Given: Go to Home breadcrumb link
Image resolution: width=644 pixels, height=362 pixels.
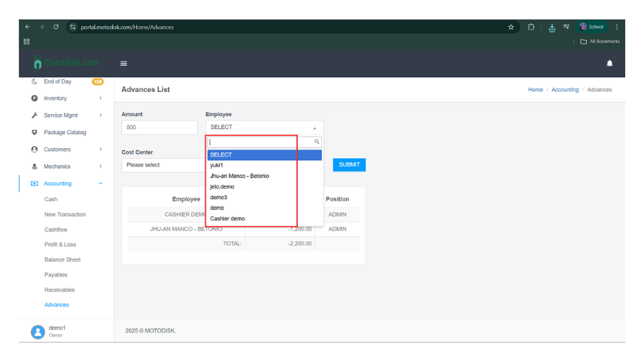Looking at the screenshot, I should point(535,90).
